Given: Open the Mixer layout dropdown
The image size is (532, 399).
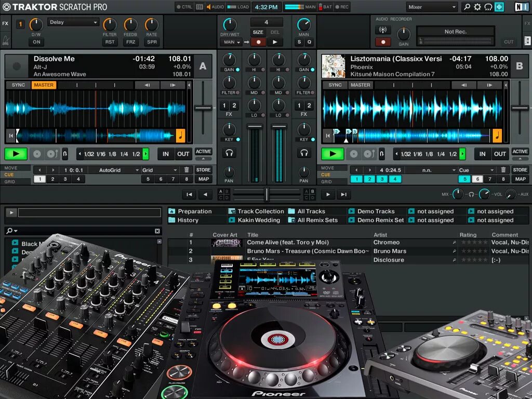Looking at the screenshot, I should point(432,7).
